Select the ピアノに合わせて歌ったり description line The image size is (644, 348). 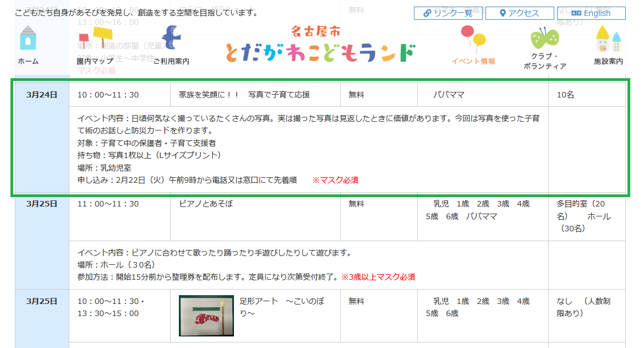click(x=215, y=253)
